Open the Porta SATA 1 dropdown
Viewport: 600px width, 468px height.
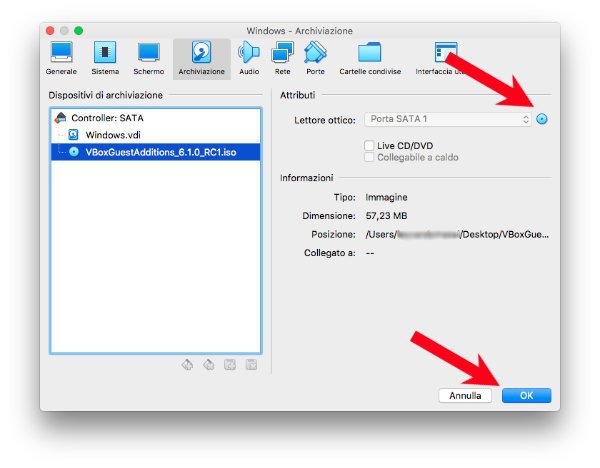[448, 119]
